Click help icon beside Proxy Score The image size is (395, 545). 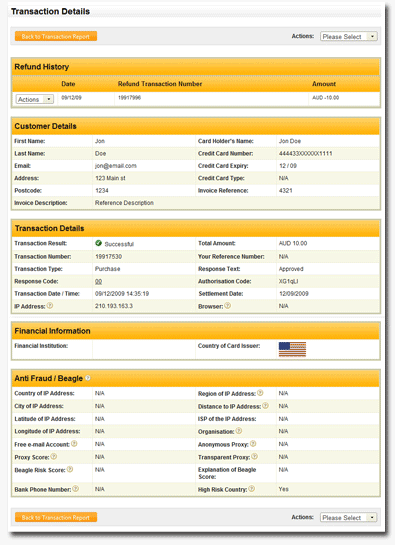(x=54, y=456)
